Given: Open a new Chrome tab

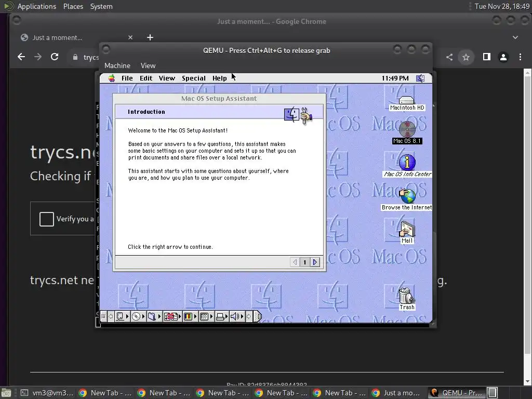Looking at the screenshot, I should (150, 37).
